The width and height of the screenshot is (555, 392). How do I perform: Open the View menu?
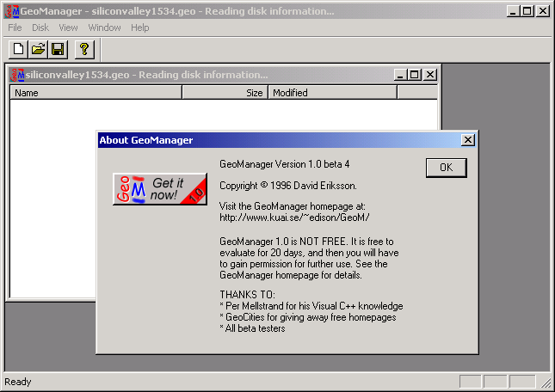click(68, 28)
